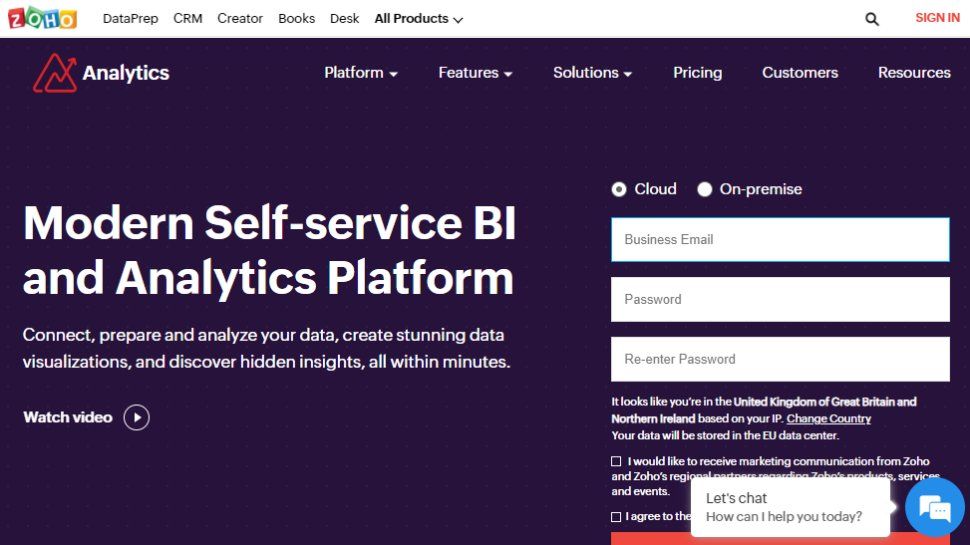Open the search magnifier icon
This screenshot has width=970, height=545.
click(872, 19)
